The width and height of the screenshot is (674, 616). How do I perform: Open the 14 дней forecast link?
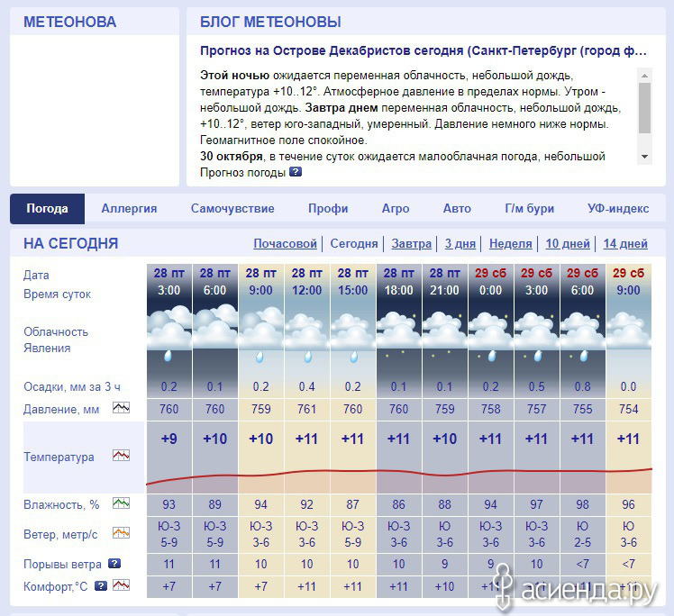pos(625,243)
